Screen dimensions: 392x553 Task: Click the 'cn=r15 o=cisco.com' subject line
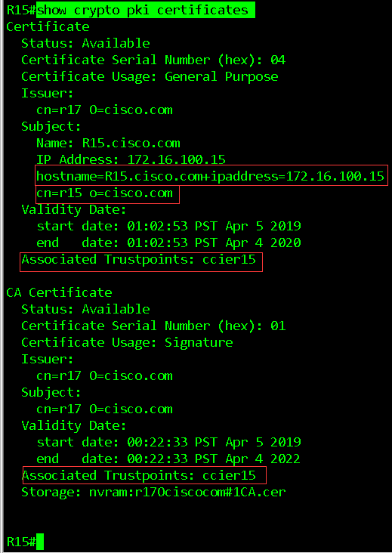pos(105,193)
